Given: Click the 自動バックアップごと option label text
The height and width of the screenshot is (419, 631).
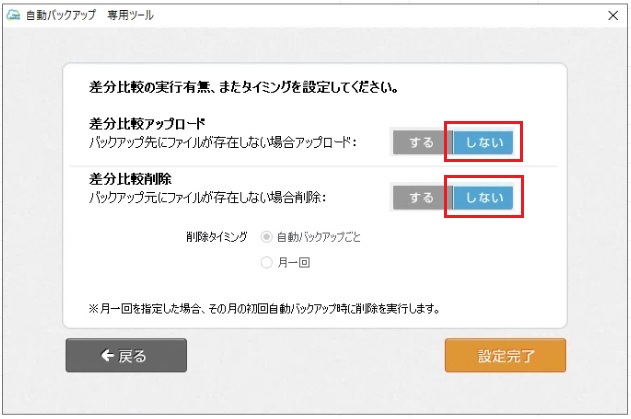Looking at the screenshot, I should 319,237.
